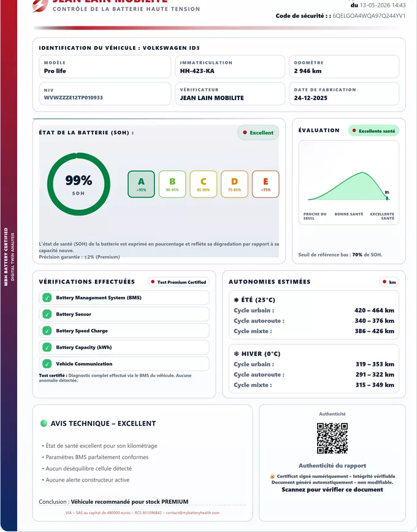Click the date 13-05-2026 14:43
The width and height of the screenshot is (417, 532).
(x=383, y=5)
